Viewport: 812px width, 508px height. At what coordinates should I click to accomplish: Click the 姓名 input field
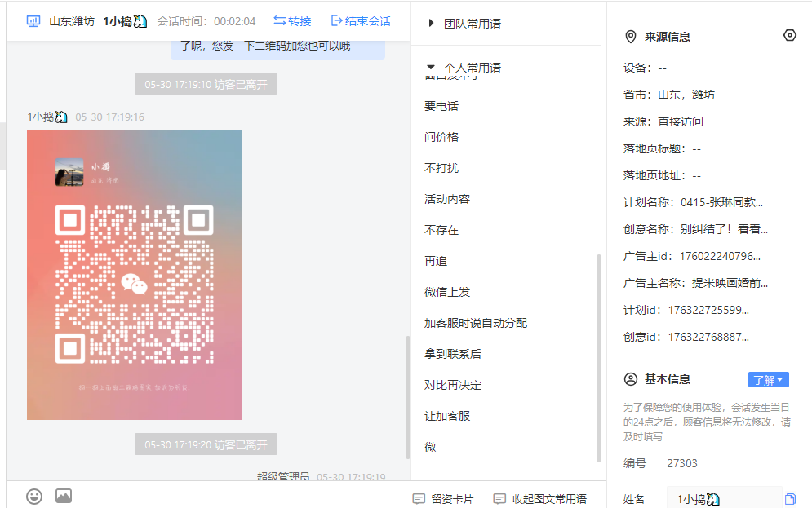(x=724, y=499)
